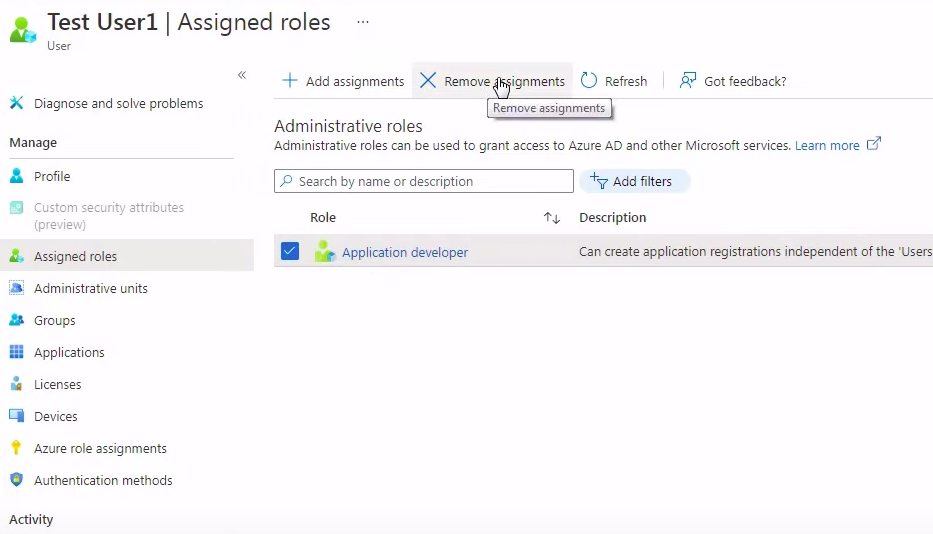Collapse the sidebar with double chevron
This screenshot has height=534, width=933.
242,75
